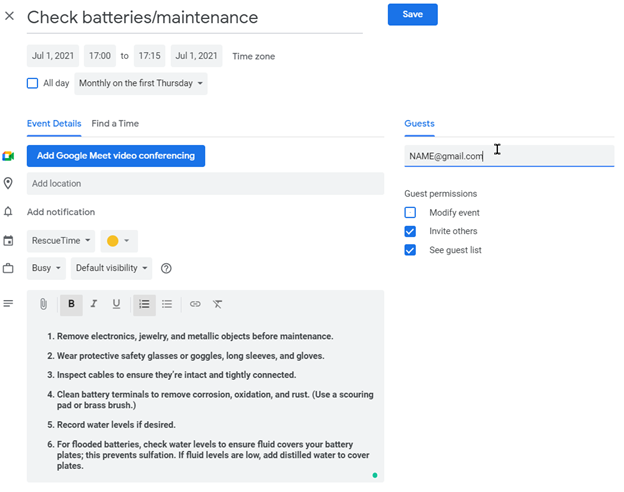Open the recurrence dropdown Monthly on first Thursday
The image size is (624, 492).
[141, 84]
